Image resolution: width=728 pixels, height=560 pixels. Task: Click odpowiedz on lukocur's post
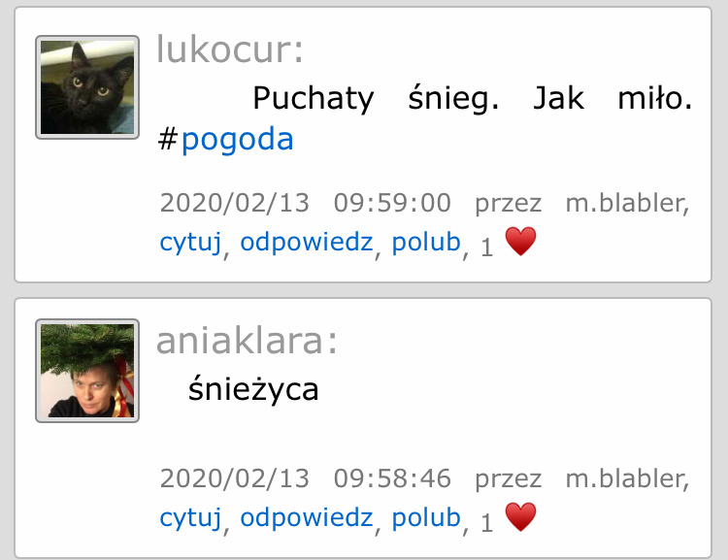tap(307, 242)
